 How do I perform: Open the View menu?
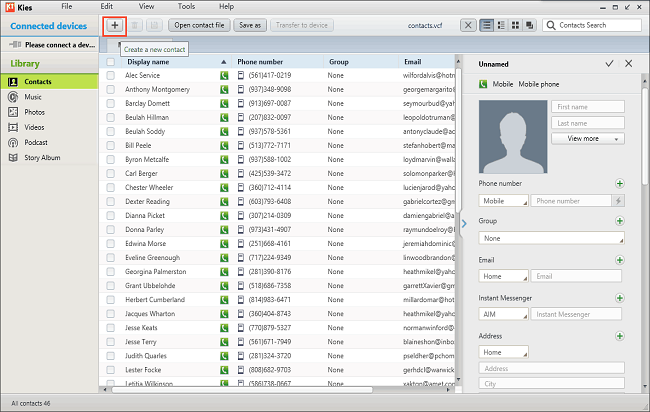click(x=146, y=6)
